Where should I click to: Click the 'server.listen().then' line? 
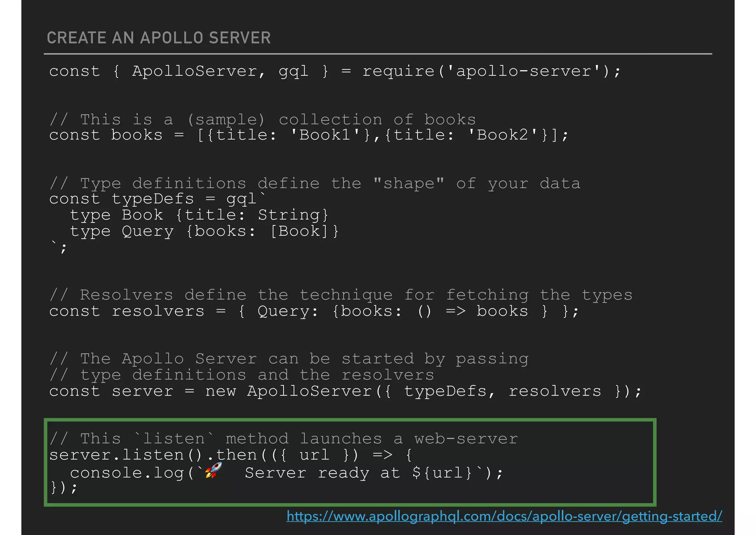click(x=231, y=455)
